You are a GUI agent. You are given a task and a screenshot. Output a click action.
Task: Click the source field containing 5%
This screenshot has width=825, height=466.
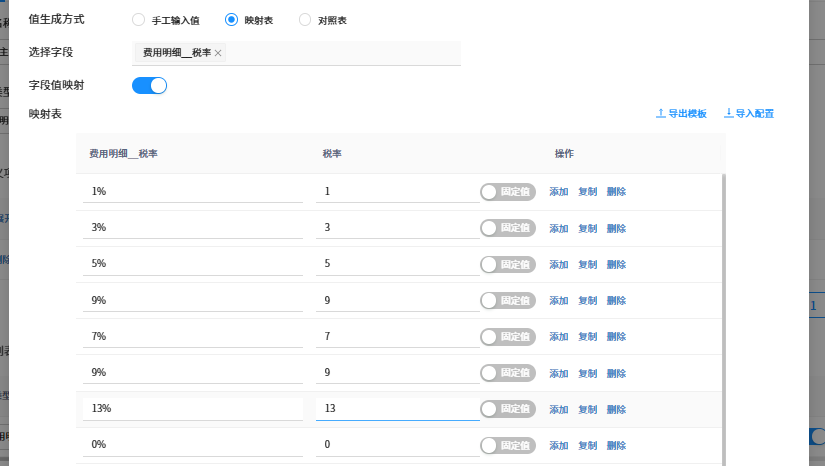tap(193, 264)
